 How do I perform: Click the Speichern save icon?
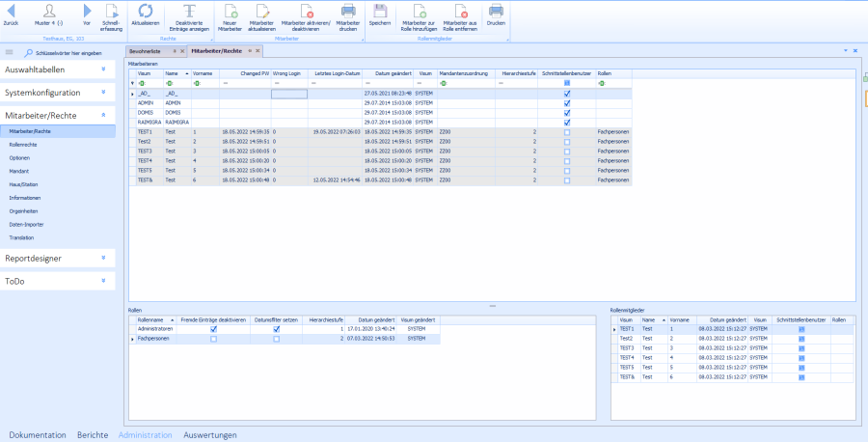point(380,11)
